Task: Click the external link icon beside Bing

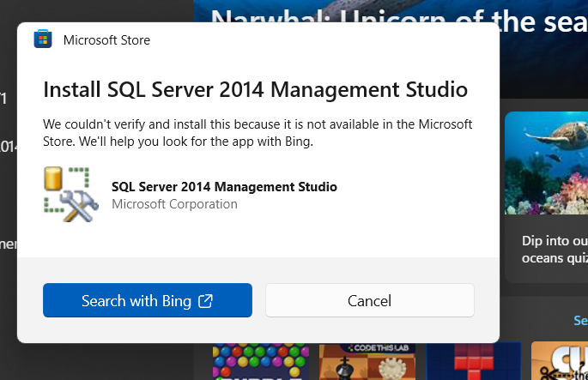Action: [x=205, y=300]
